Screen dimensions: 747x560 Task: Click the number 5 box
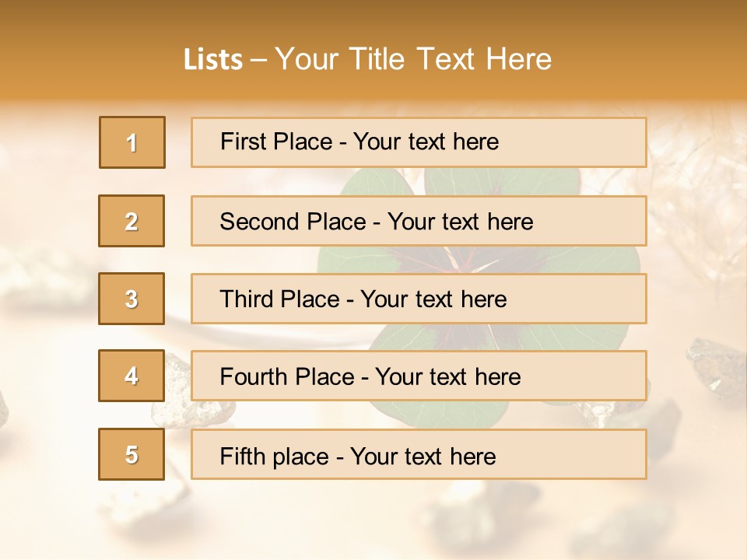click(x=132, y=454)
